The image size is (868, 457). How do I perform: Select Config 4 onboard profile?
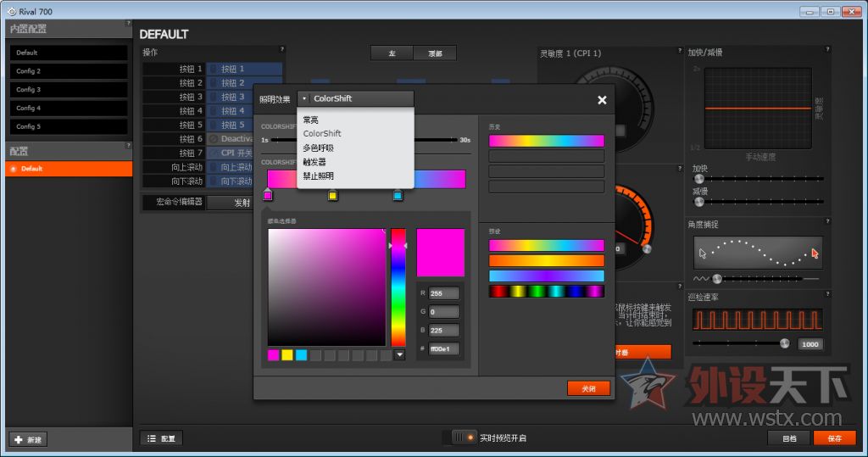click(69, 108)
